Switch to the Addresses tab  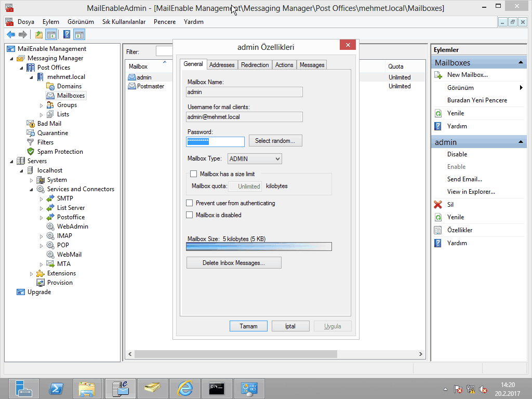pos(222,65)
